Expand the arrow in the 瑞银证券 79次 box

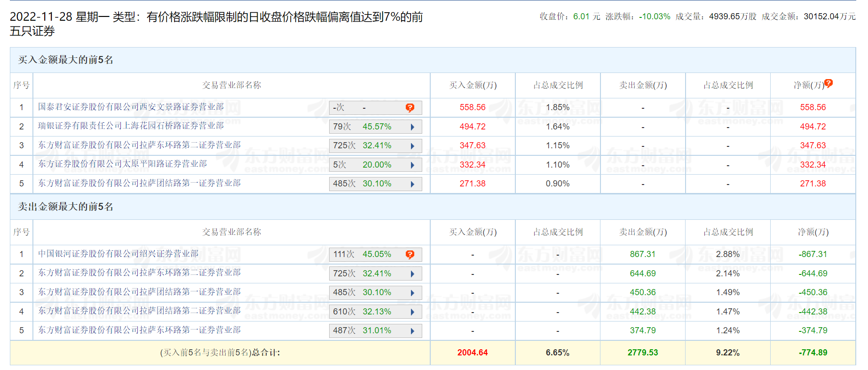412,127
